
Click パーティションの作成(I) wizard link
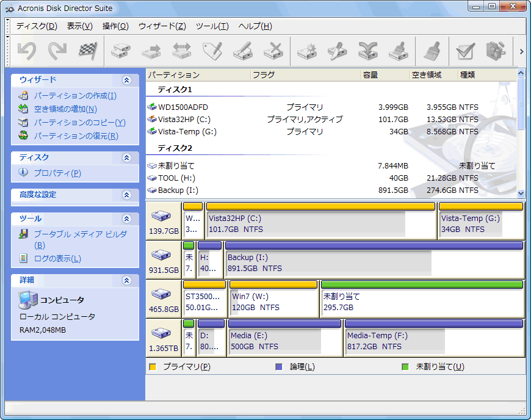click(75, 96)
